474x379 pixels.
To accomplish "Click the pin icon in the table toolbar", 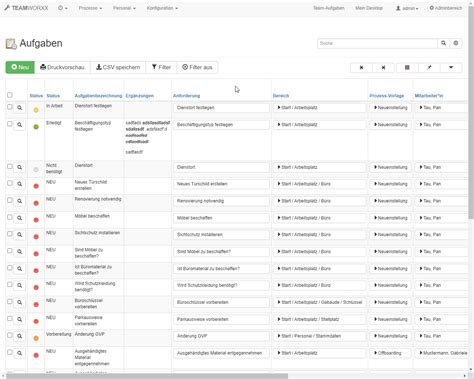I will (429, 68).
